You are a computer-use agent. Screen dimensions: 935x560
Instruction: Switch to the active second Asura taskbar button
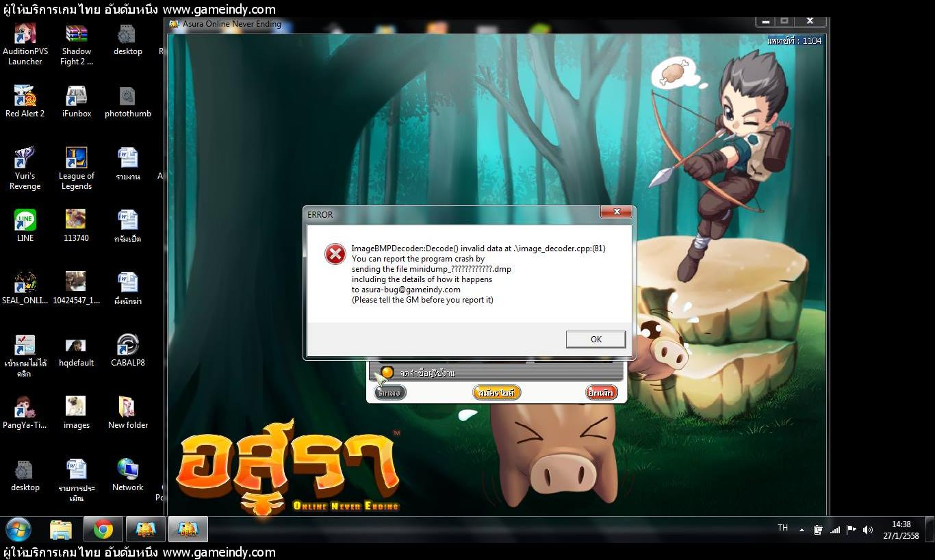[188, 529]
